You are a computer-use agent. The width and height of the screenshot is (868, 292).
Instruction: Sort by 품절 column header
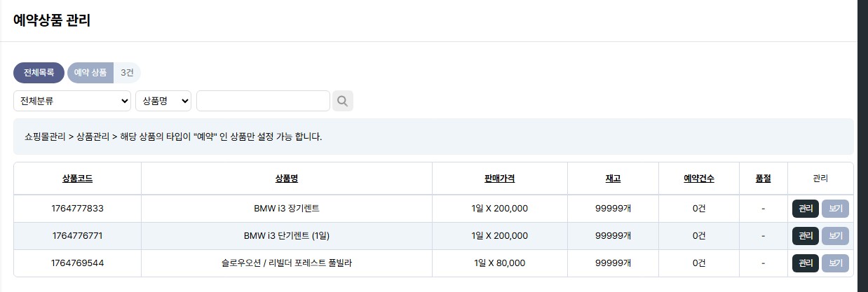[763, 179]
